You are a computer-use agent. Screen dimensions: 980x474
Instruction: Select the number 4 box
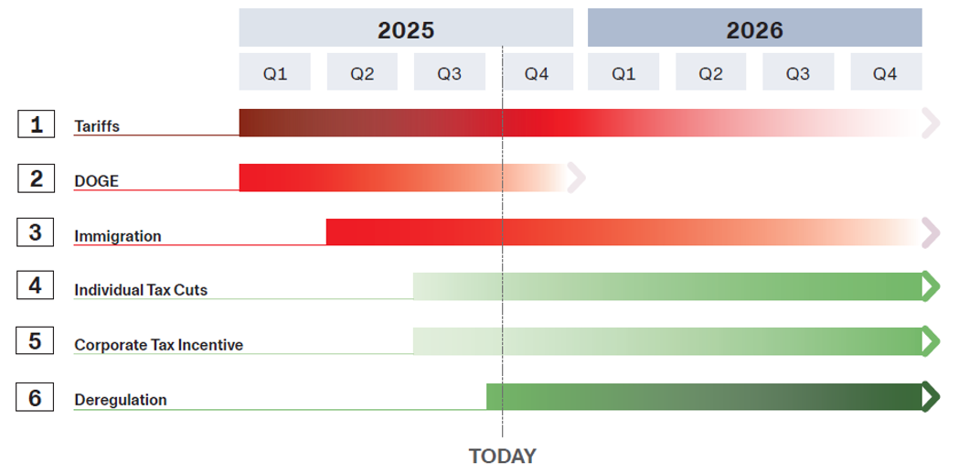[x=36, y=285]
